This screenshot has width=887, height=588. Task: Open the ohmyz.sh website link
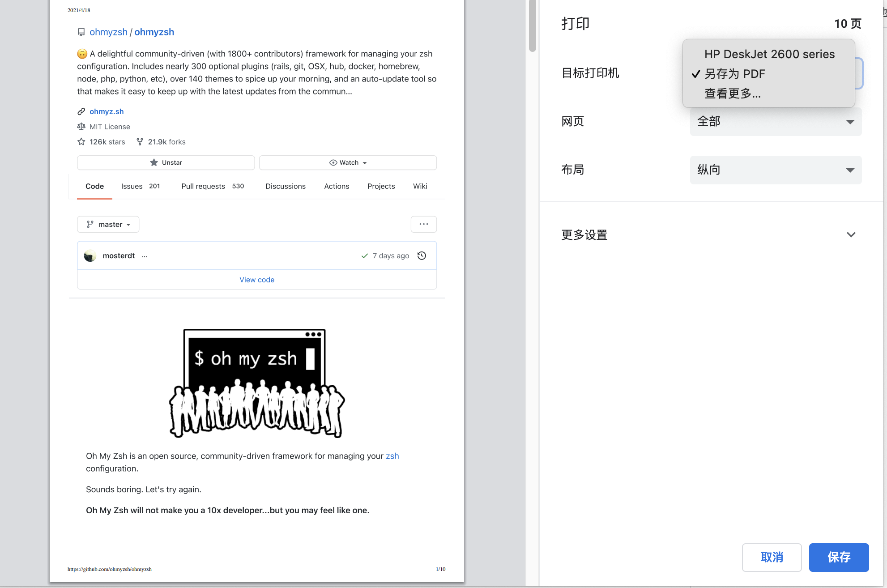tap(107, 111)
